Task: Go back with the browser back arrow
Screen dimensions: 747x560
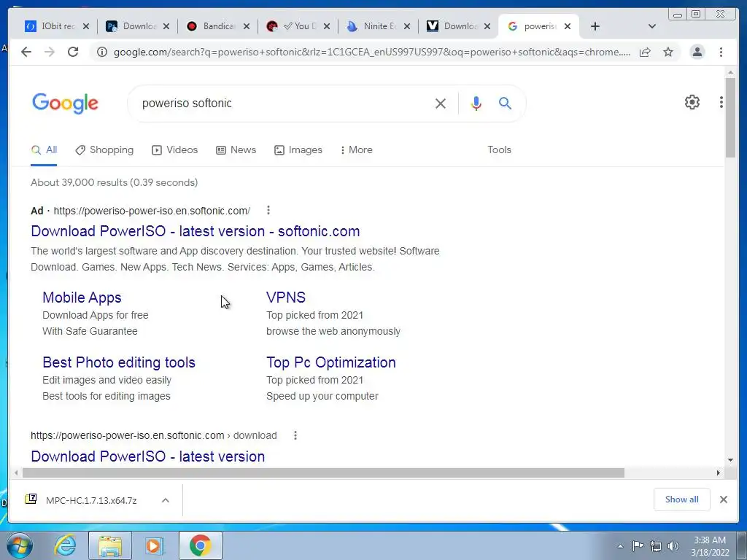Action: [26, 52]
